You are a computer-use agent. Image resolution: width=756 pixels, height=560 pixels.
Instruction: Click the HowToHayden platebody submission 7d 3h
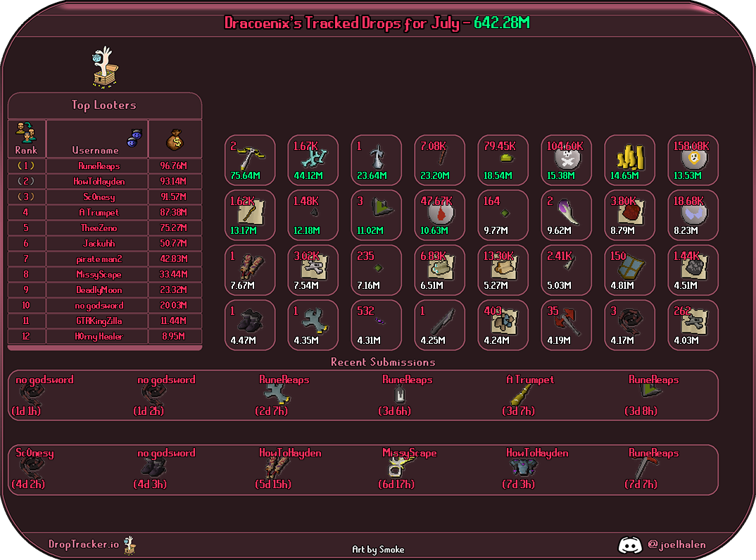[535, 469]
